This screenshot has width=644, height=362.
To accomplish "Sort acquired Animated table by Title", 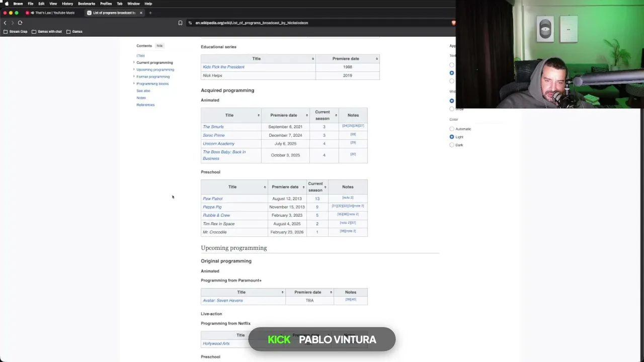I will click(x=259, y=115).
